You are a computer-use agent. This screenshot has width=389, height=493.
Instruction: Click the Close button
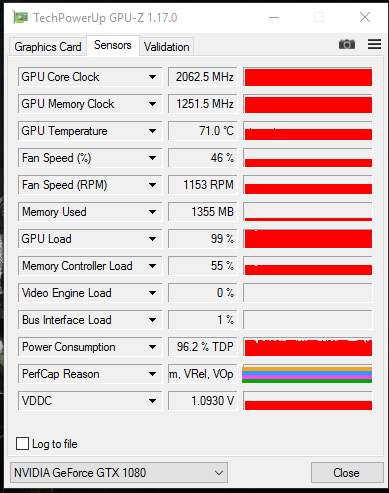(x=347, y=472)
